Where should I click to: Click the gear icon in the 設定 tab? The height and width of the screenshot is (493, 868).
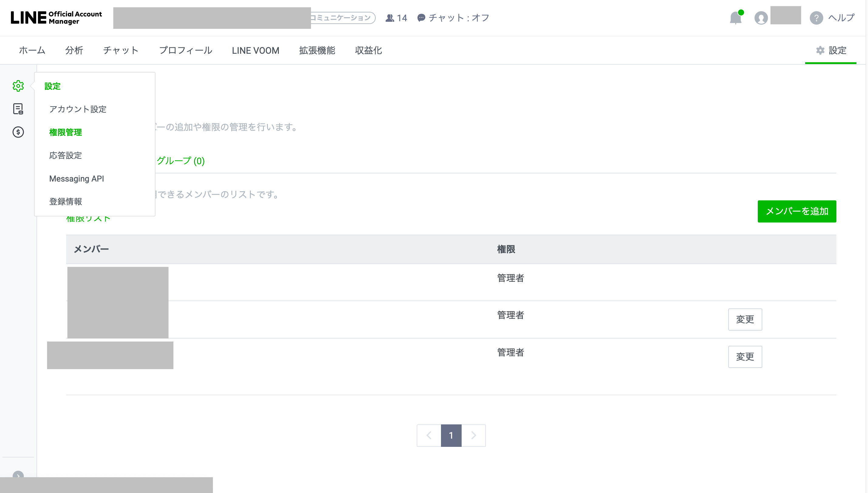[820, 50]
